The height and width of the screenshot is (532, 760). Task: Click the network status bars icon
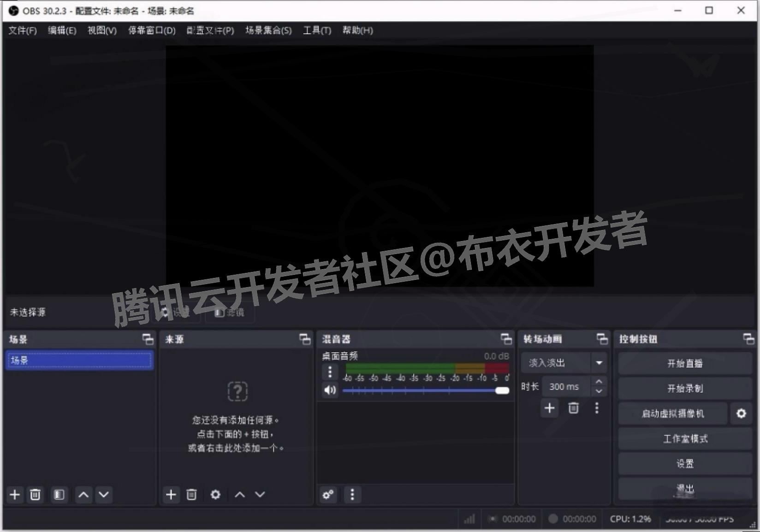click(469, 519)
